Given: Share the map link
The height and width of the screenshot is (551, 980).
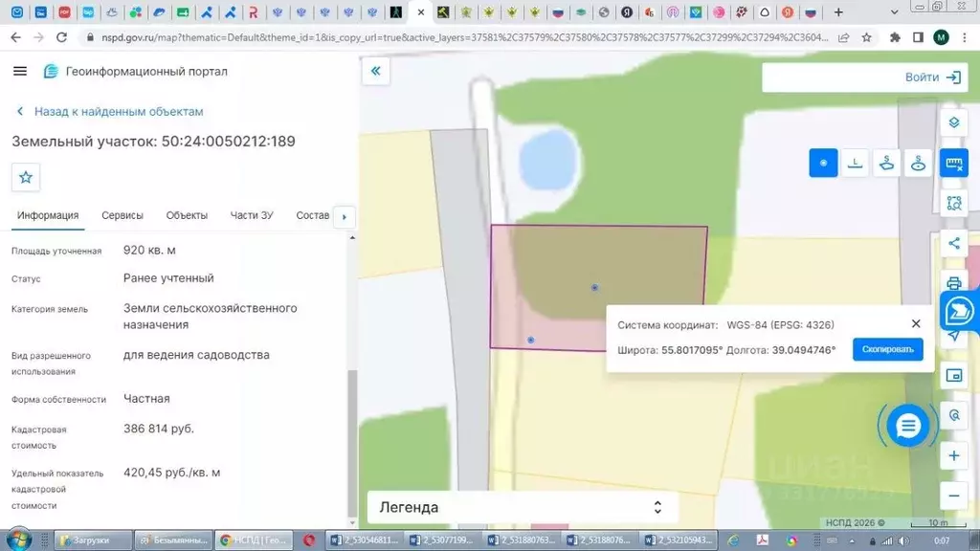Looking at the screenshot, I should 954,243.
